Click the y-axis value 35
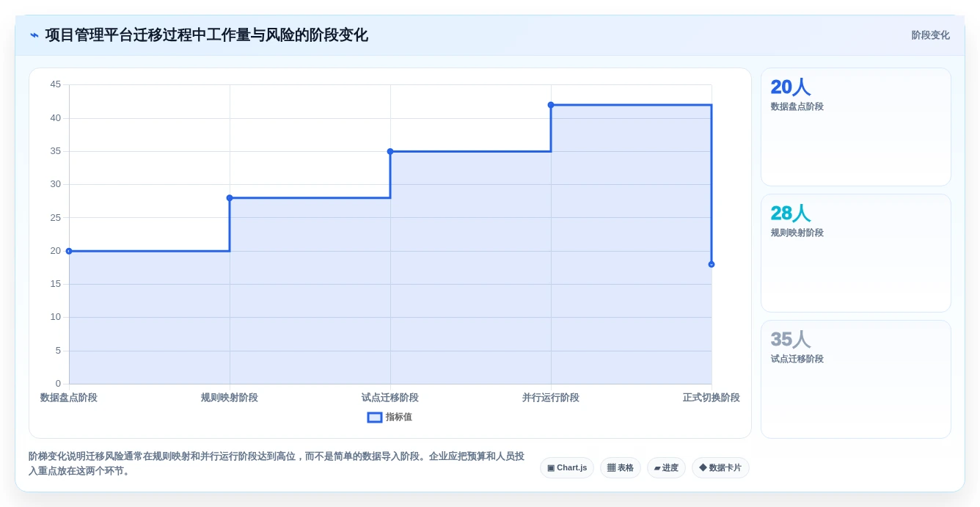 coord(56,151)
